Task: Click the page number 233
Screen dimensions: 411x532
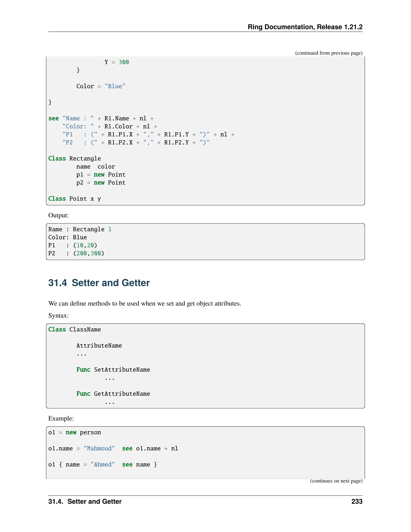Action: click(357, 501)
